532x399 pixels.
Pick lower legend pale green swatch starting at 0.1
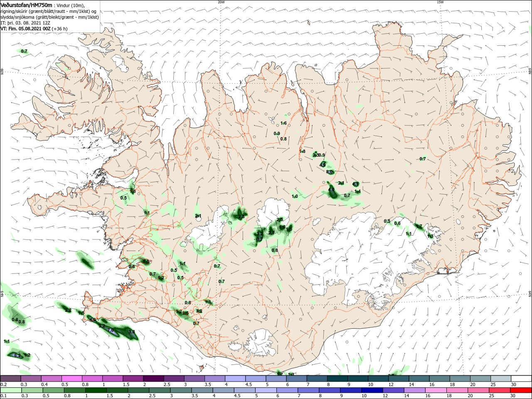click(10, 390)
